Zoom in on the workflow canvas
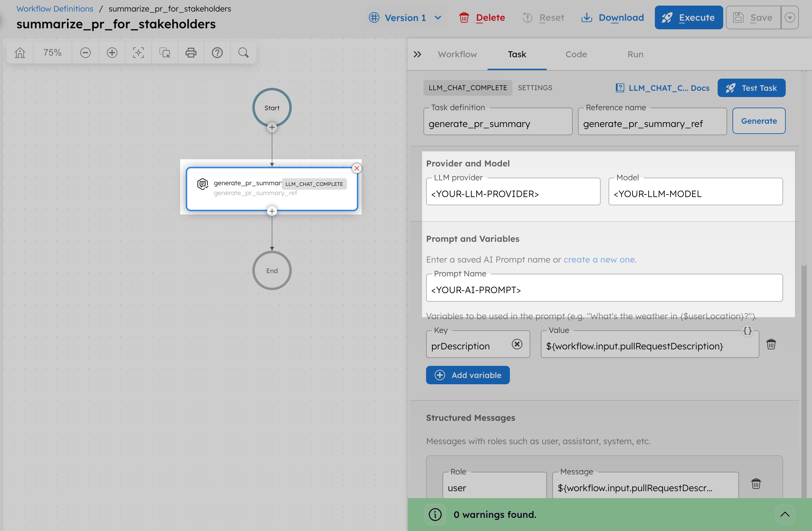The image size is (812, 531). coord(111,53)
